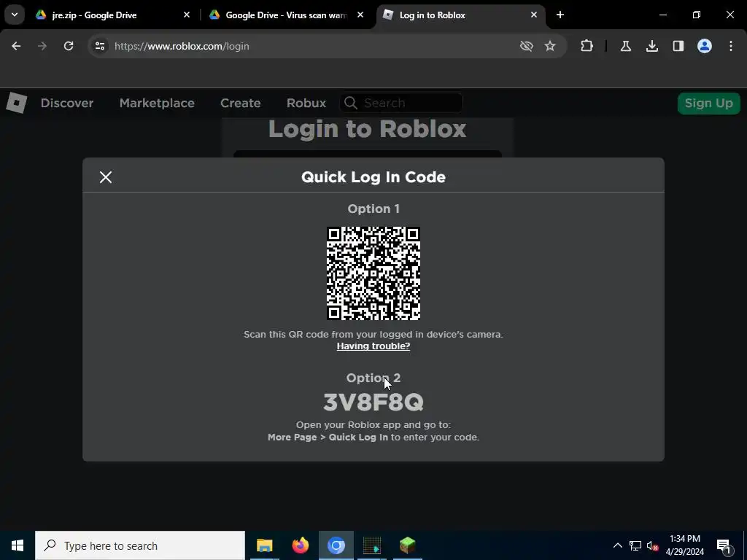Open the clock showing 1:34 PM
The height and width of the screenshot is (560, 747).
[x=685, y=545]
